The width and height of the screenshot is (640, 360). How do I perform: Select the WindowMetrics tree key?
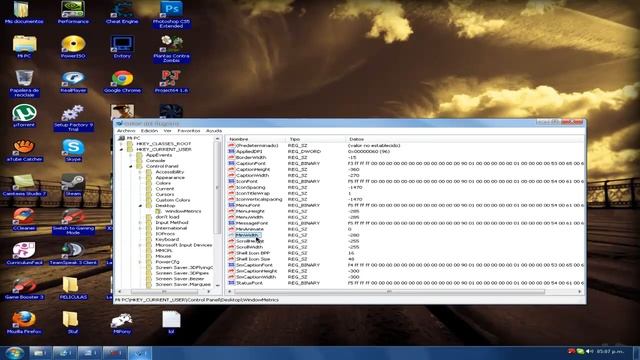[183, 211]
